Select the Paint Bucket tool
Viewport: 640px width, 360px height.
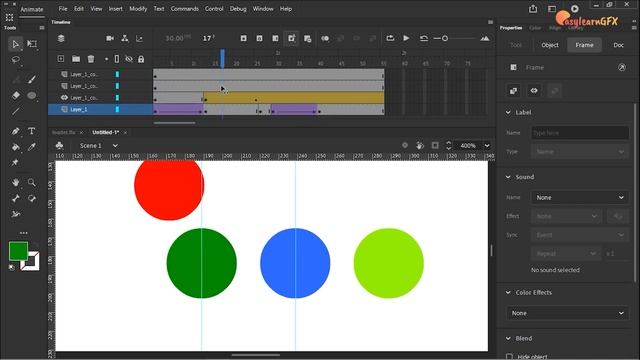16,147
